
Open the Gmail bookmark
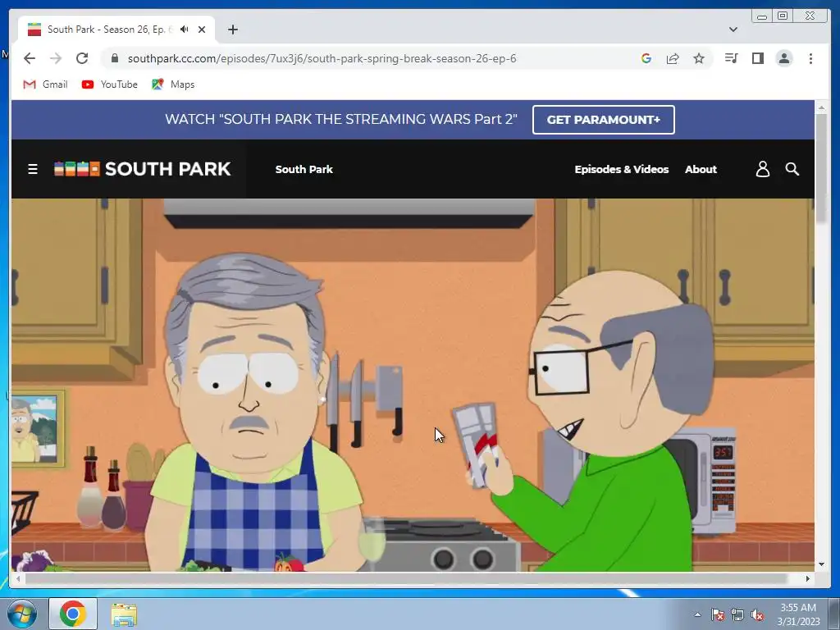point(46,84)
